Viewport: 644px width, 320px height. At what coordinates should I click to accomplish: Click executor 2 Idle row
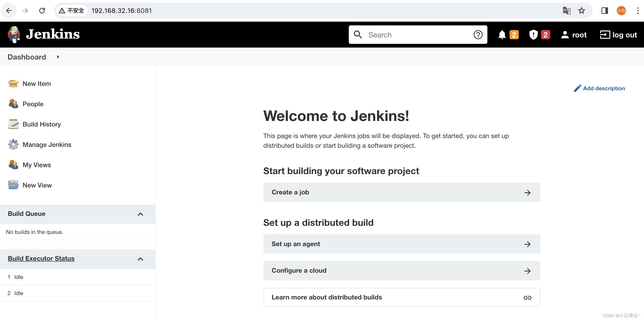point(78,293)
